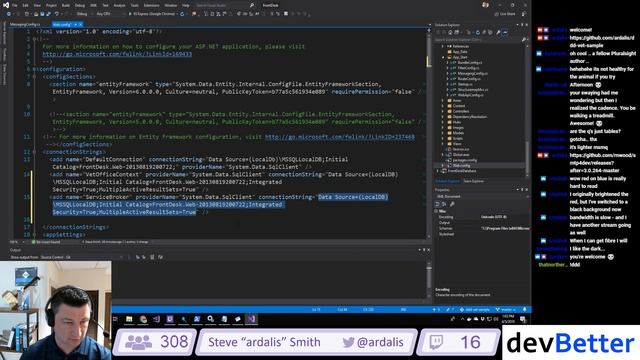640x360 pixels.
Task: Select WebApiConfig.cs in Solution Explorer
Action: (470, 95)
